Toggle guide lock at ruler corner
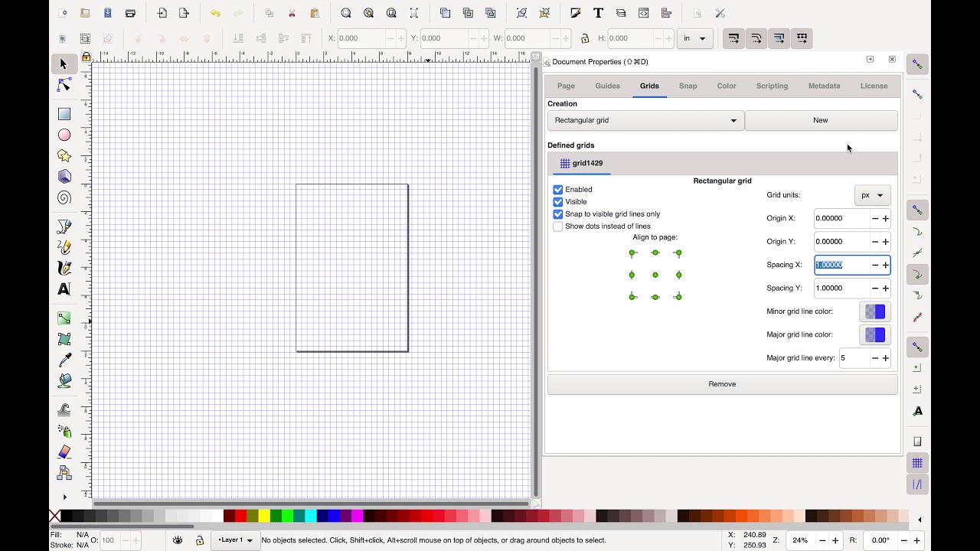The width and height of the screenshot is (980, 551). [x=86, y=57]
